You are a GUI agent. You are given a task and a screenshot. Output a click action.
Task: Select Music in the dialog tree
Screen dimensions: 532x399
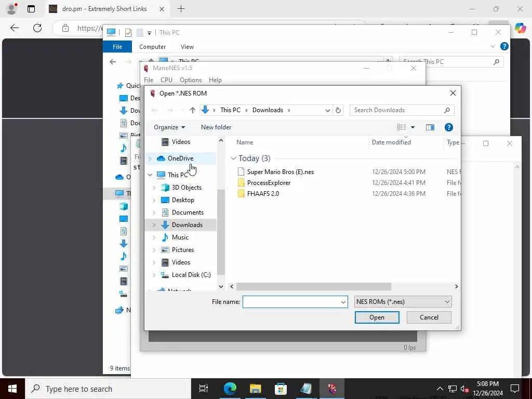180,237
